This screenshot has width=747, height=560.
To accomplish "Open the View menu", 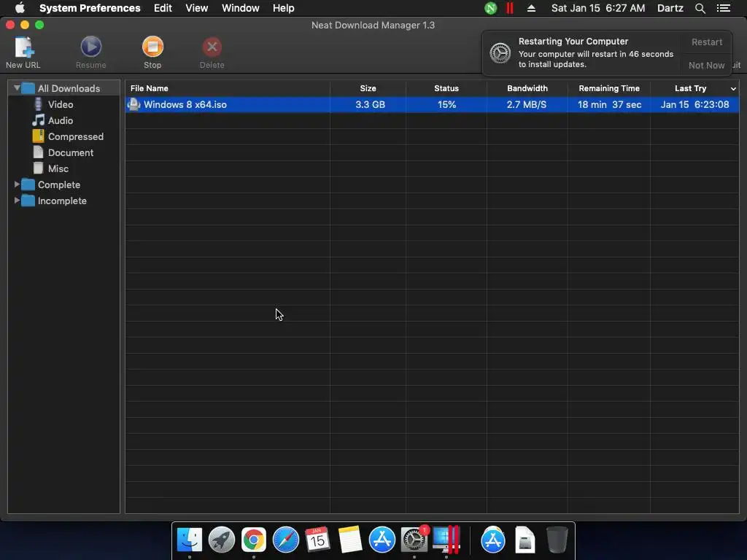I will pyautogui.click(x=197, y=8).
